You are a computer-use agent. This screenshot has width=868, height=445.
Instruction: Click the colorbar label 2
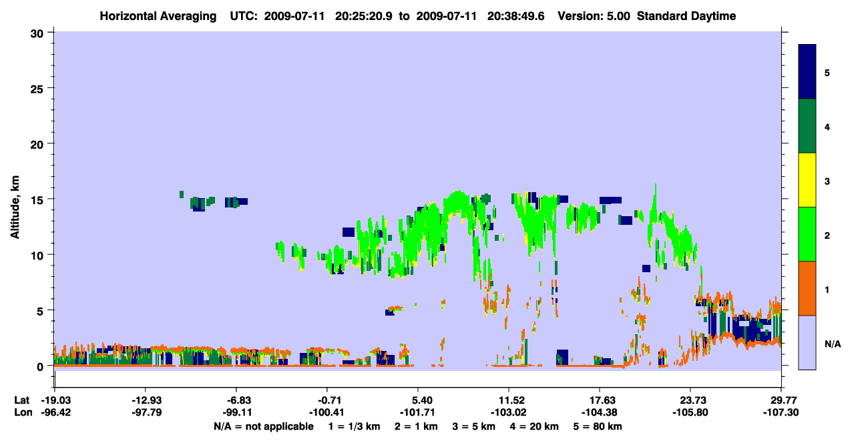tap(827, 235)
